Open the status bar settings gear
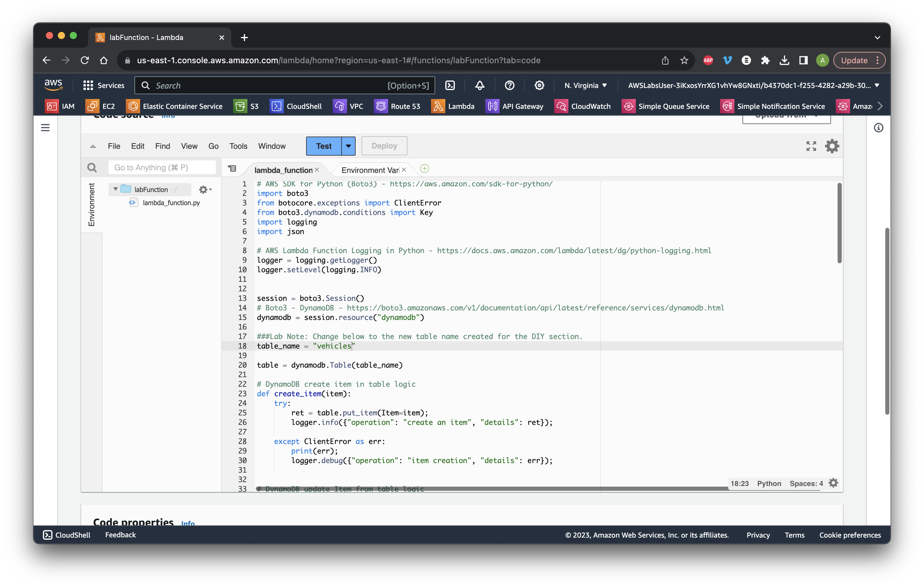The image size is (924, 588). (833, 483)
